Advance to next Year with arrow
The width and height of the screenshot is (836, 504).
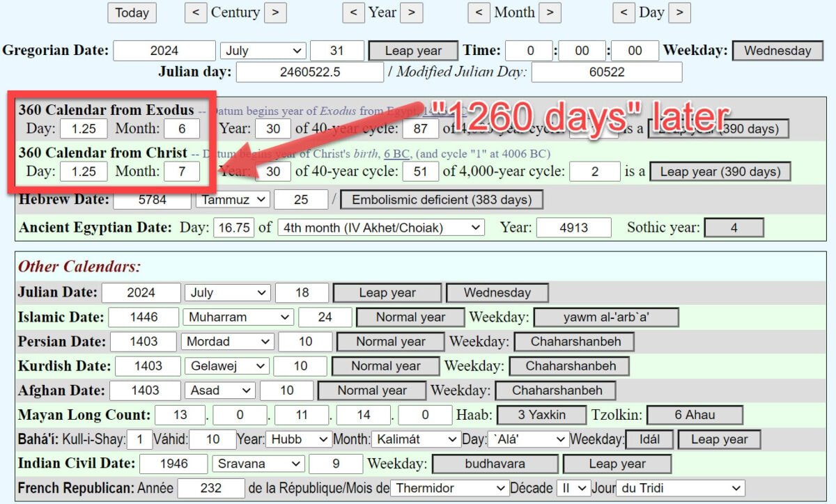pos(411,13)
